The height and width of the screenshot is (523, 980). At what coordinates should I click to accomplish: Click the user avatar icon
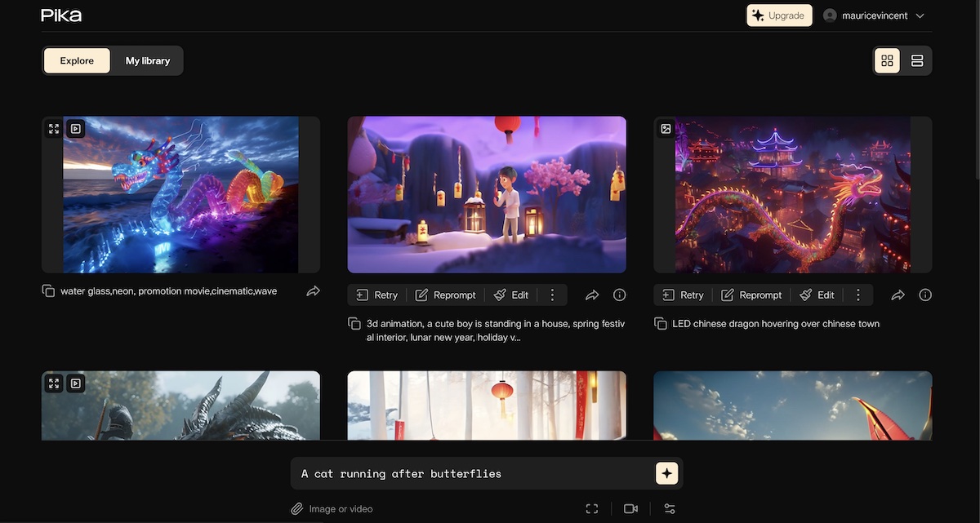831,16
